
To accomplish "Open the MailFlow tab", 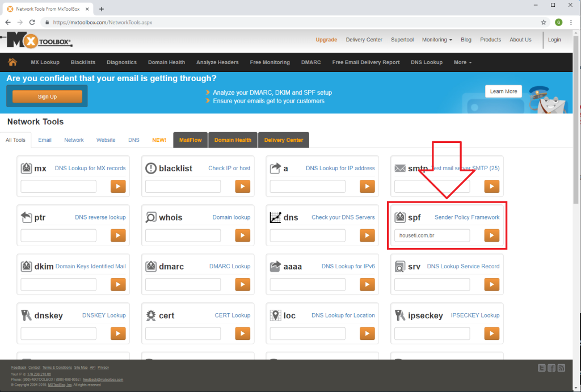I will [x=191, y=140].
